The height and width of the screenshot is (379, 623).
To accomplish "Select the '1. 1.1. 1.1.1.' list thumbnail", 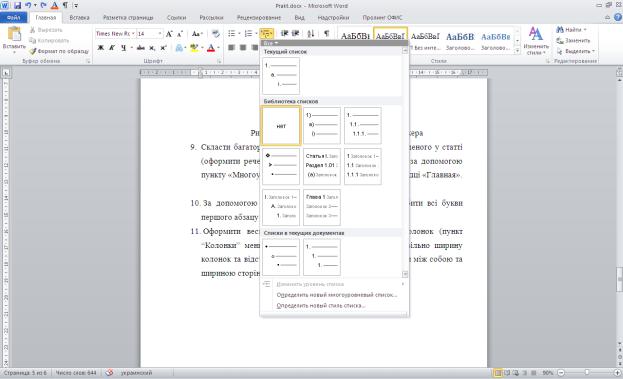I will 363,126.
